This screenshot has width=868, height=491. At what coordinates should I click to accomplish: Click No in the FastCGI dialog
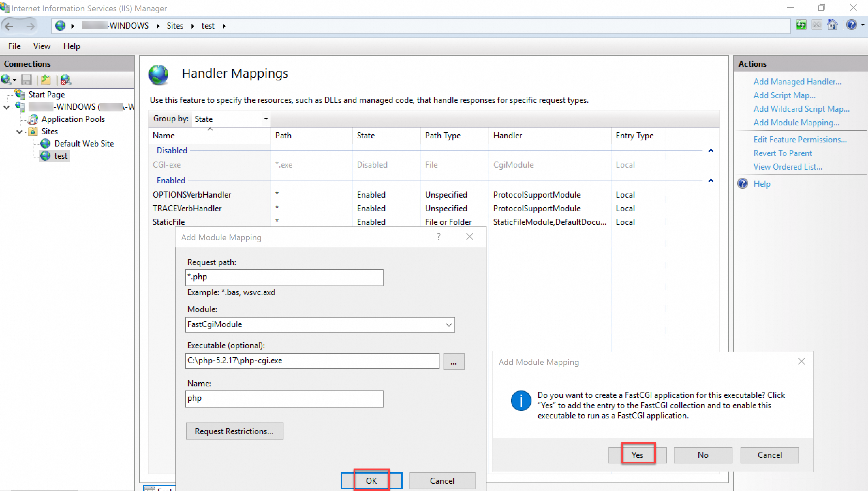coord(703,455)
